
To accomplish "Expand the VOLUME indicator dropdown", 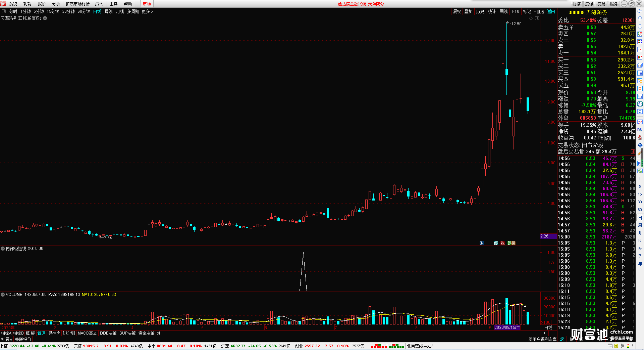I will point(3,295).
